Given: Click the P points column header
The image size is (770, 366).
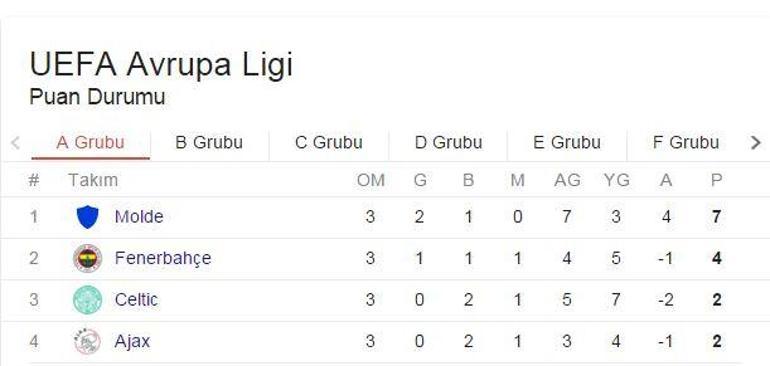Looking at the screenshot, I should (716, 180).
